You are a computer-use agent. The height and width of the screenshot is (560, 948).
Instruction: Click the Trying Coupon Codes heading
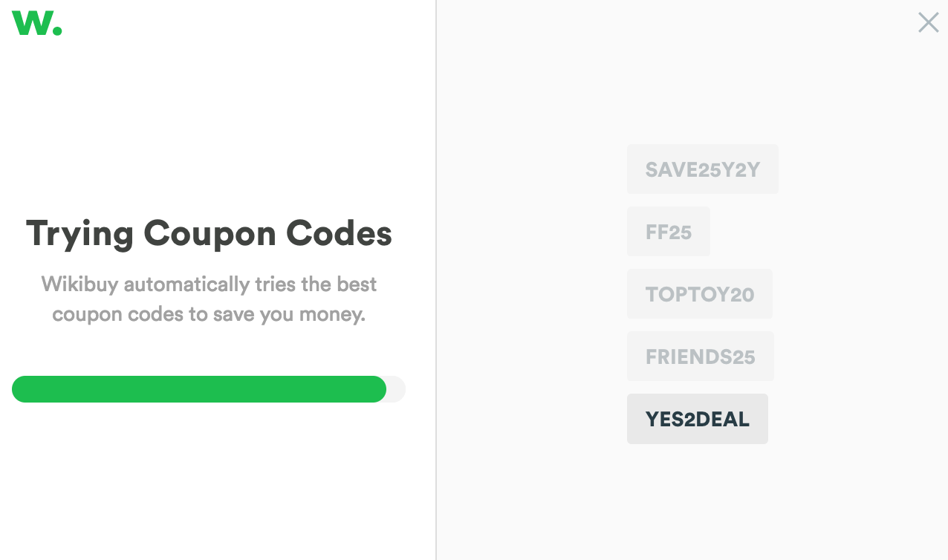209,233
